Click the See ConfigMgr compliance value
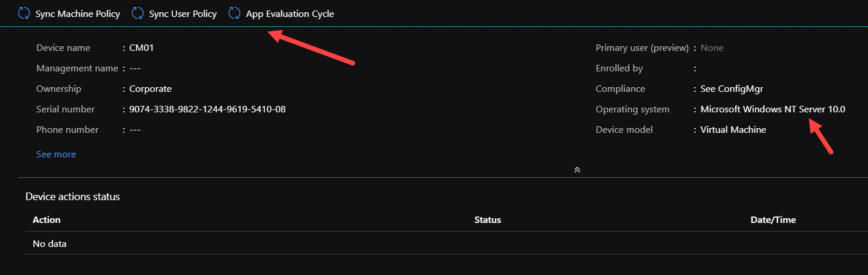This screenshot has height=275, width=868. 732,89
